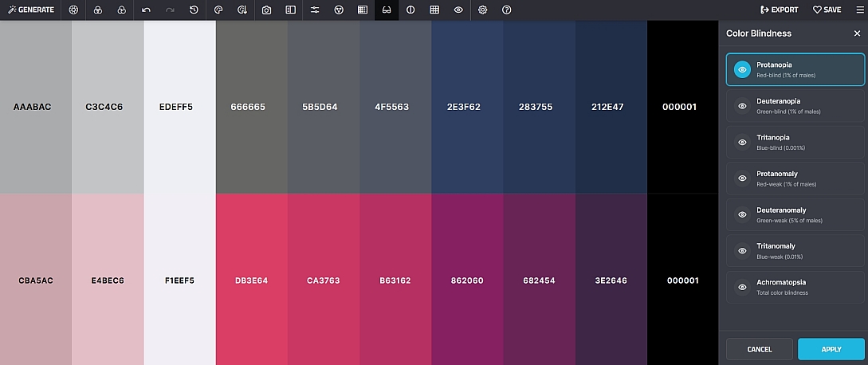Save the palette with heart button

[827, 10]
